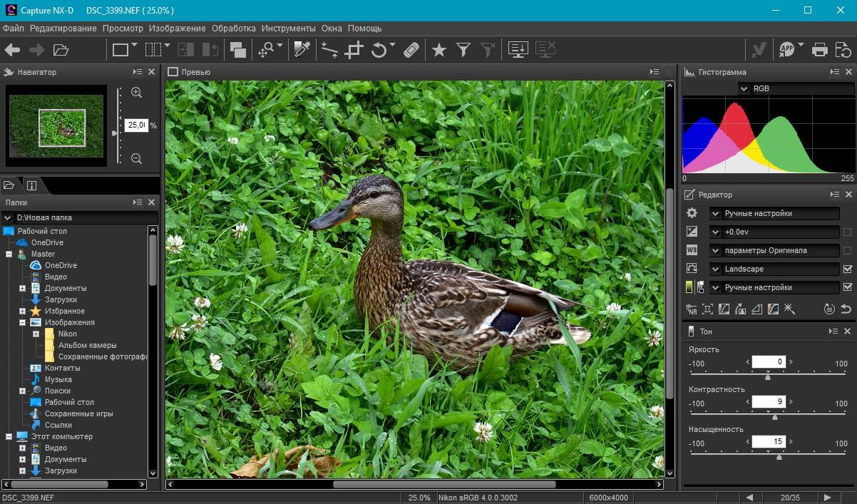Screen dimensions: 857x504
Task: Collapse the Master tree node
Action: (9, 254)
